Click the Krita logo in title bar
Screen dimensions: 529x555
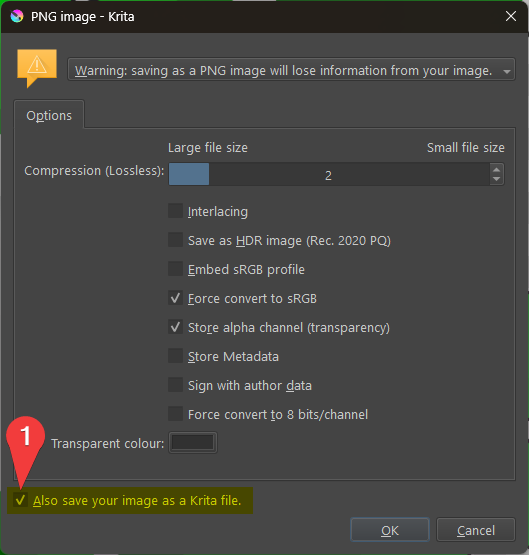click(x=17, y=16)
